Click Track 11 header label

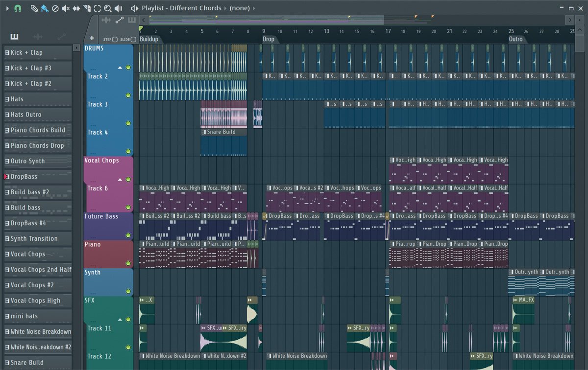pyautogui.click(x=99, y=328)
